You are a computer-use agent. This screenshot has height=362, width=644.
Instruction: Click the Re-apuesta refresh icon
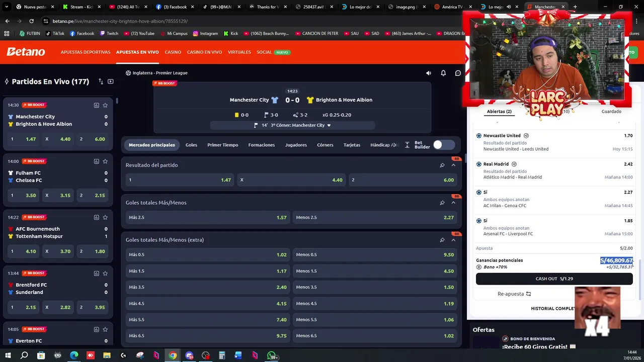528,294
